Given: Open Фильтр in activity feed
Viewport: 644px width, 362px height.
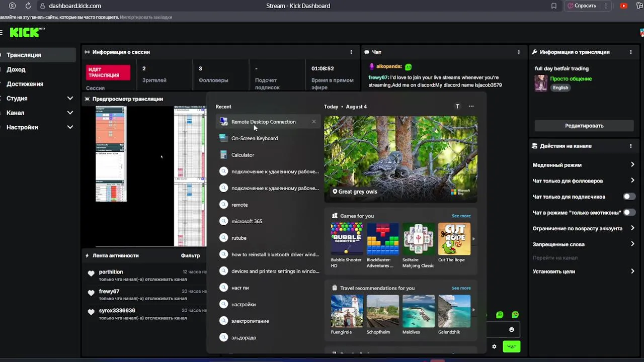Looking at the screenshot, I should click(190, 255).
